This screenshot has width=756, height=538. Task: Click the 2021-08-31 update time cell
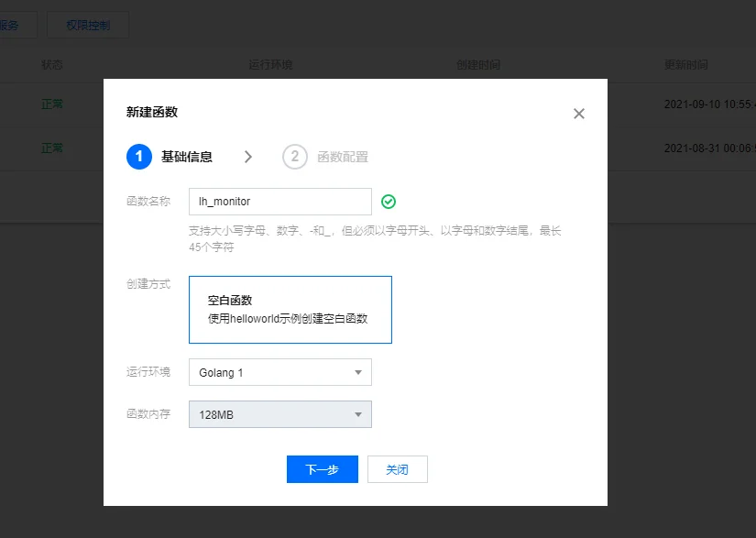[x=709, y=148]
